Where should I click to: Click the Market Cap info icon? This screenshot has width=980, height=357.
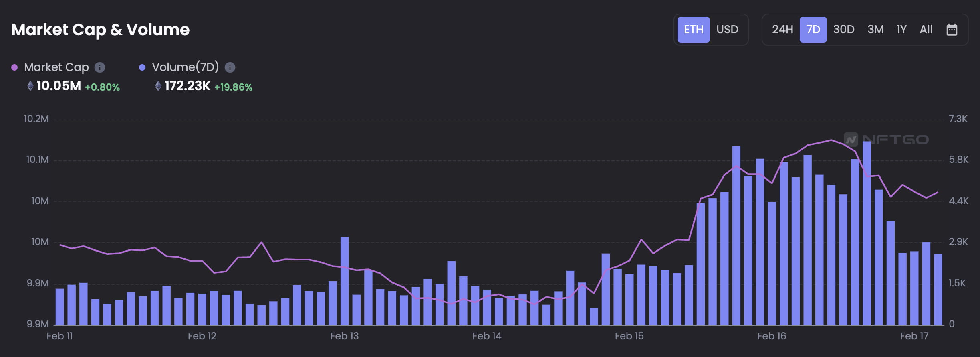pyautogui.click(x=100, y=67)
